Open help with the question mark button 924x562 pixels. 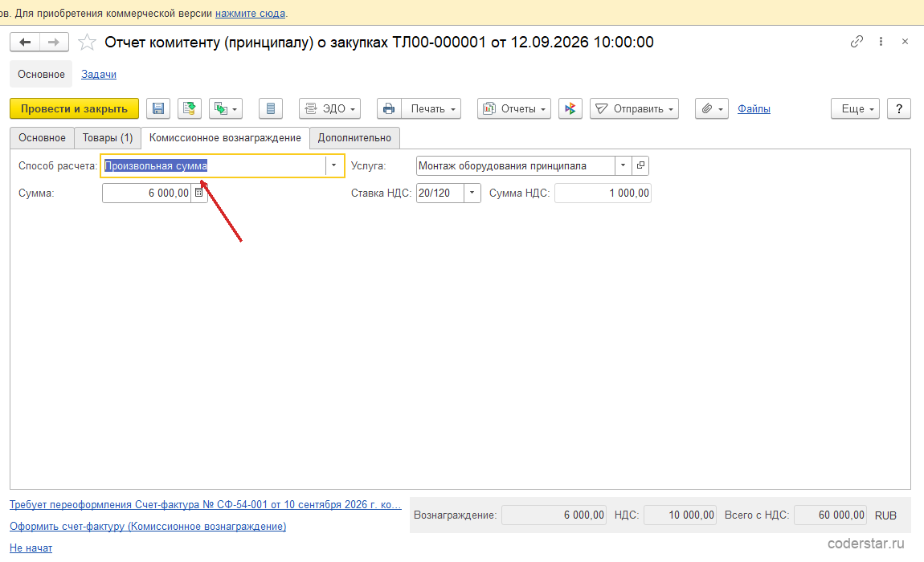tap(898, 108)
